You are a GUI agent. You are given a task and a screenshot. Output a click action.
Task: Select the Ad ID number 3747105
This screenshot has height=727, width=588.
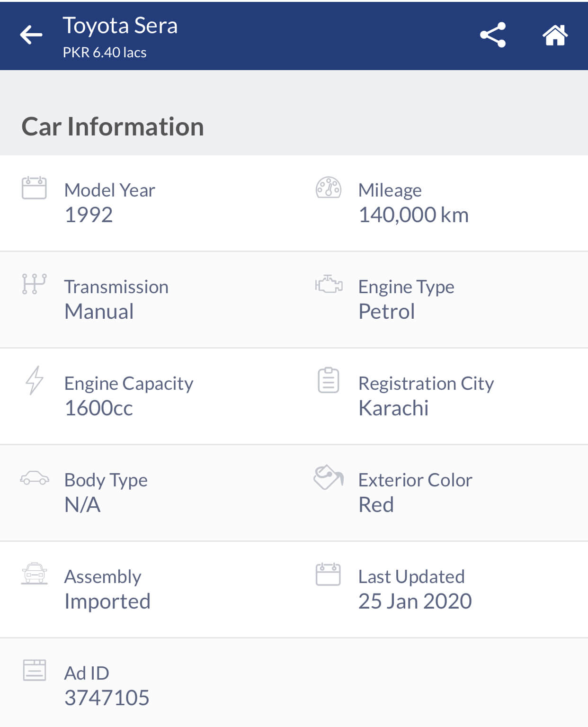pyautogui.click(x=107, y=698)
